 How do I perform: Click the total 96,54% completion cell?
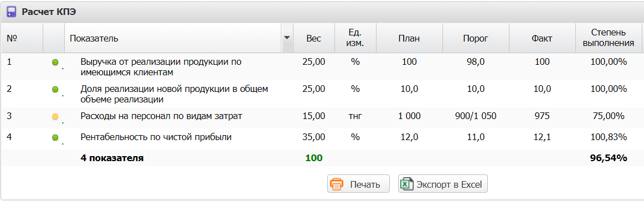tap(609, 158)
